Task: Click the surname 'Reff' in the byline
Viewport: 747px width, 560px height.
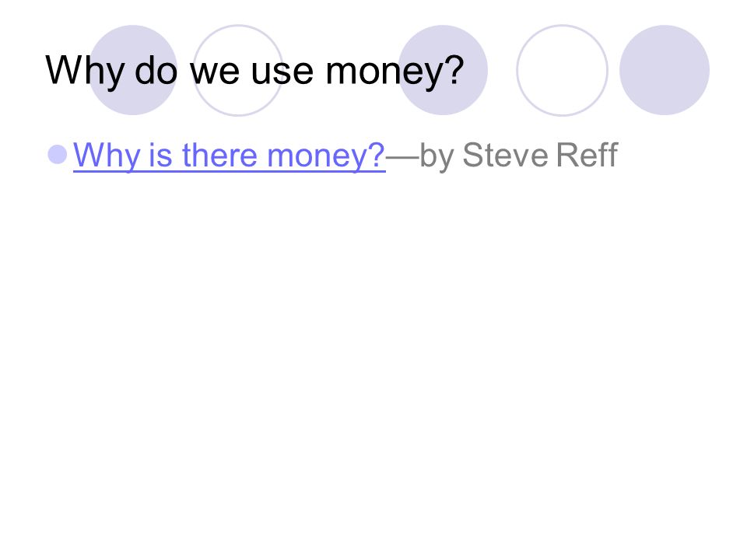Action: point(587,155)
